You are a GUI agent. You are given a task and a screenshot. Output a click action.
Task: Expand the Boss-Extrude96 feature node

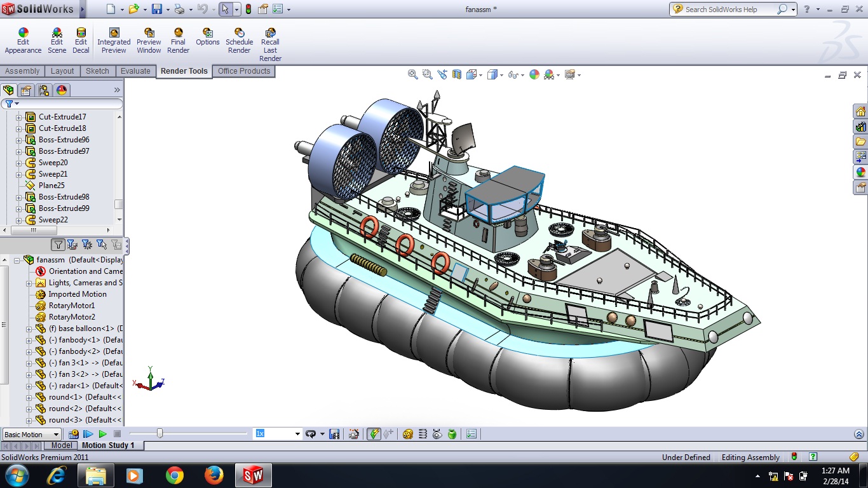tap(19, 140)
